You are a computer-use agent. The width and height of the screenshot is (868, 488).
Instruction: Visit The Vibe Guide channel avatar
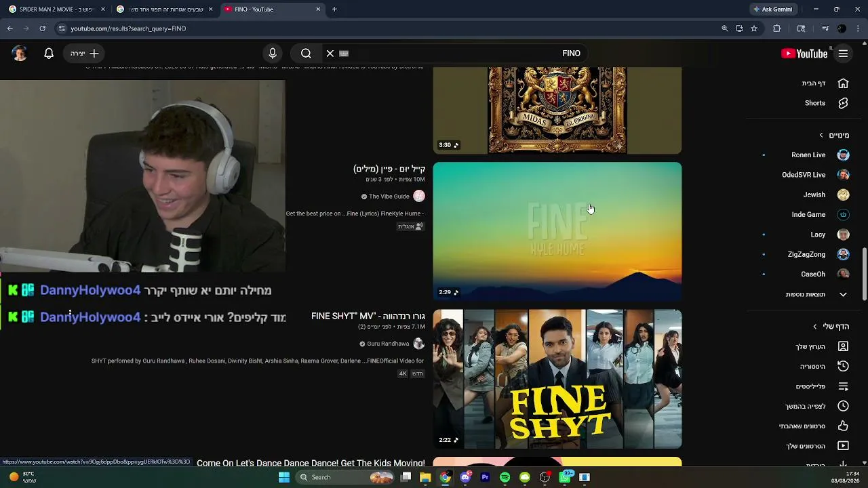tap(419, 196)
